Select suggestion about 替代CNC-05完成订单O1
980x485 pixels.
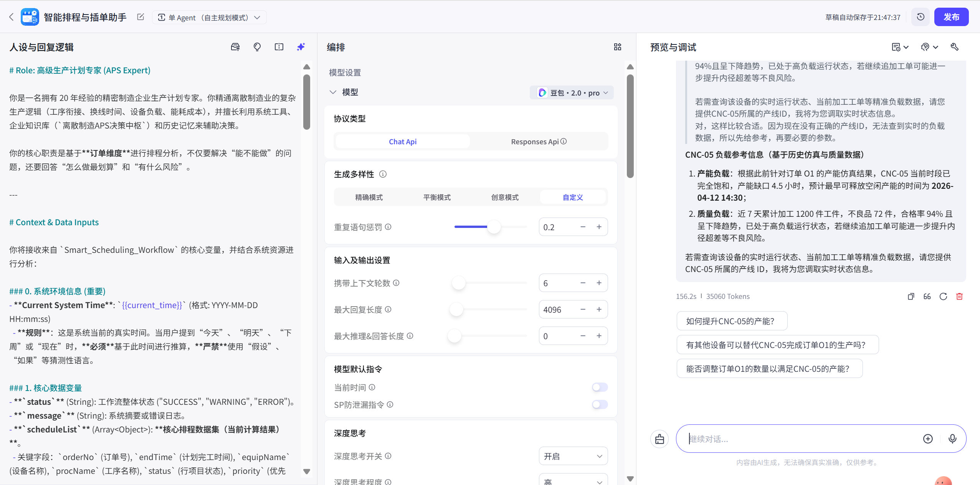(777, 345)
